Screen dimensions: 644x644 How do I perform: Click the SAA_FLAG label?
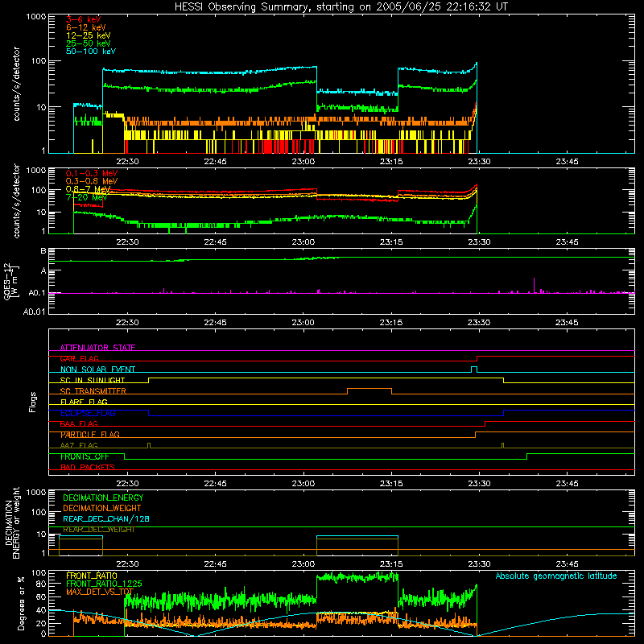79,423
